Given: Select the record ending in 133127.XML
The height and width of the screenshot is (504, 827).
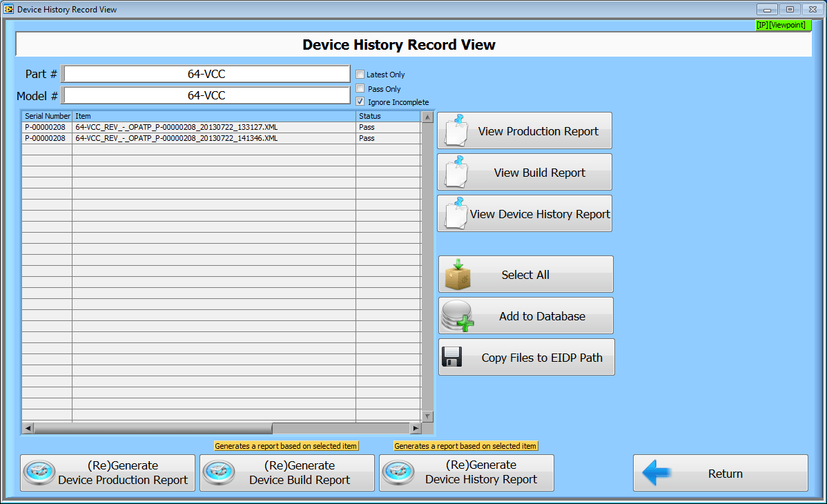Looking at the screenshot, I should 207,127.
